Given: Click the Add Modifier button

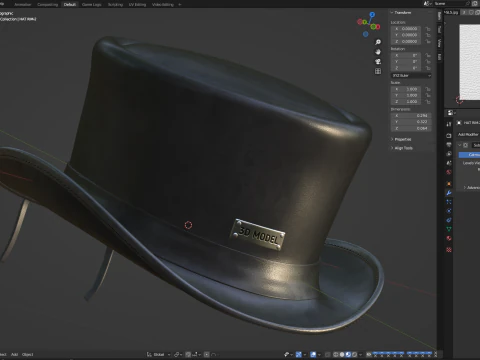Looking at the screenshot, I should (x=468, y=134).
